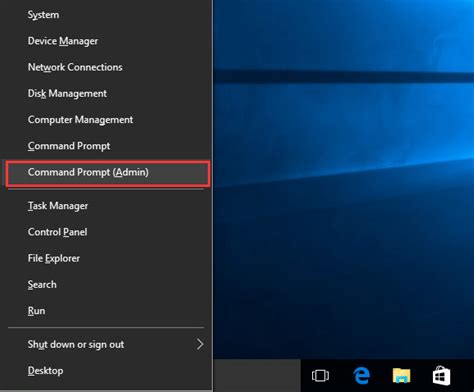
Task: Open File Explorer taskbar icon
Action: [401, 375]
